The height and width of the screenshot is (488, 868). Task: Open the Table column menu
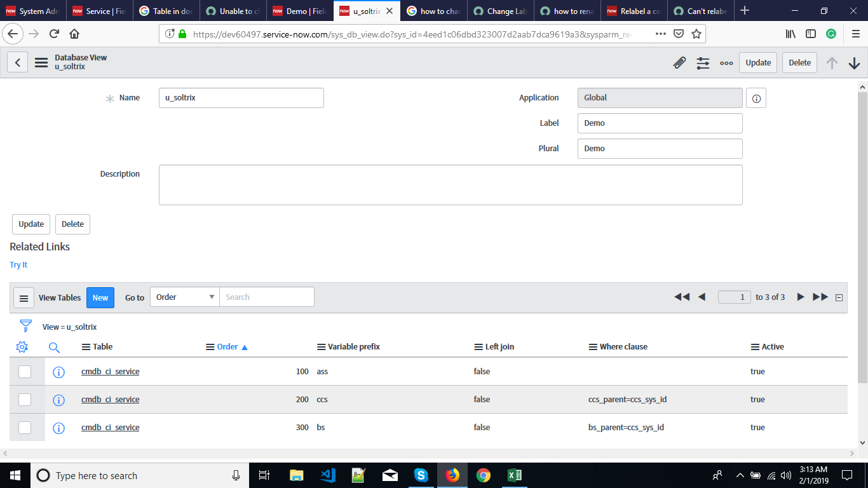pos(86,347)
